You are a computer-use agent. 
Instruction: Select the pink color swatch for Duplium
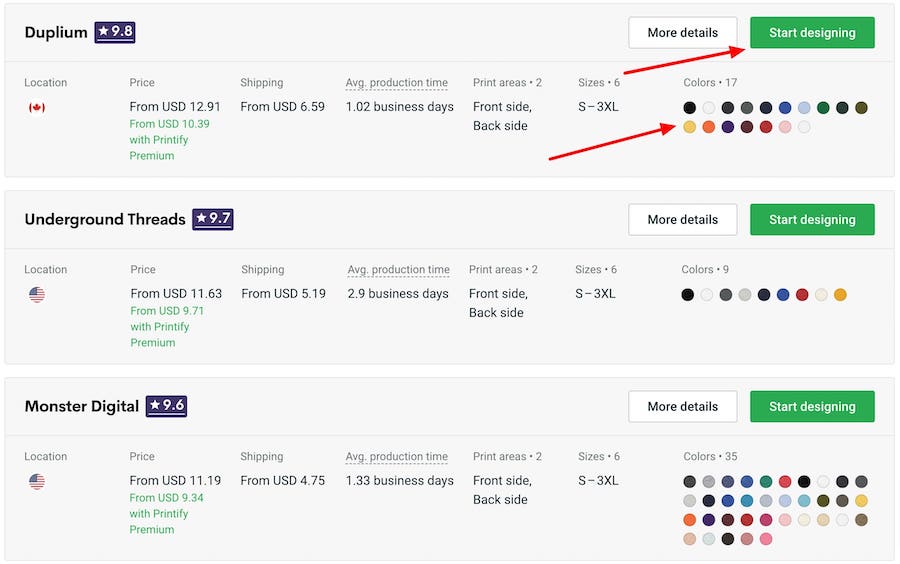pos(785,127)
